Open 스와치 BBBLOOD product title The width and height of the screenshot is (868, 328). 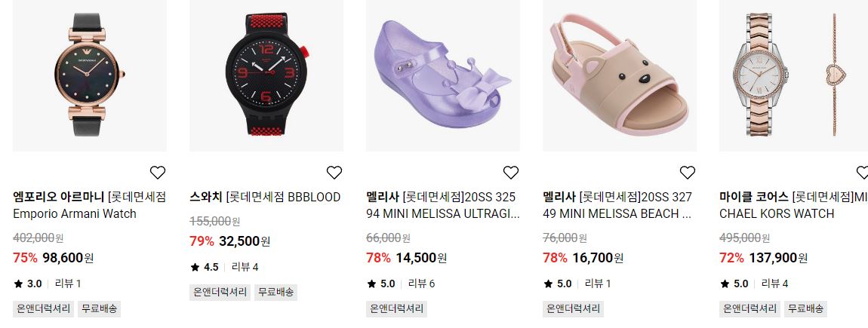click(265, 197)
